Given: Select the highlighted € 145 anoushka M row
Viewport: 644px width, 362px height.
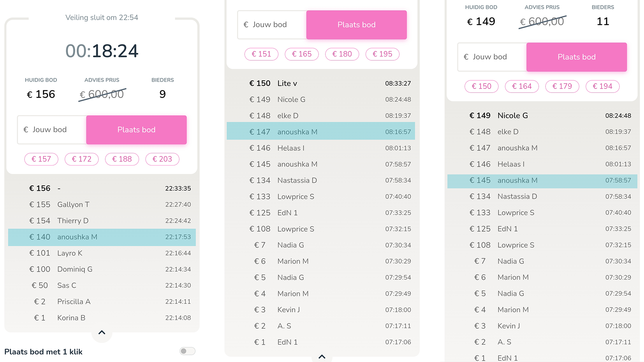Looking at the screenshot, I should coord(542,180).
